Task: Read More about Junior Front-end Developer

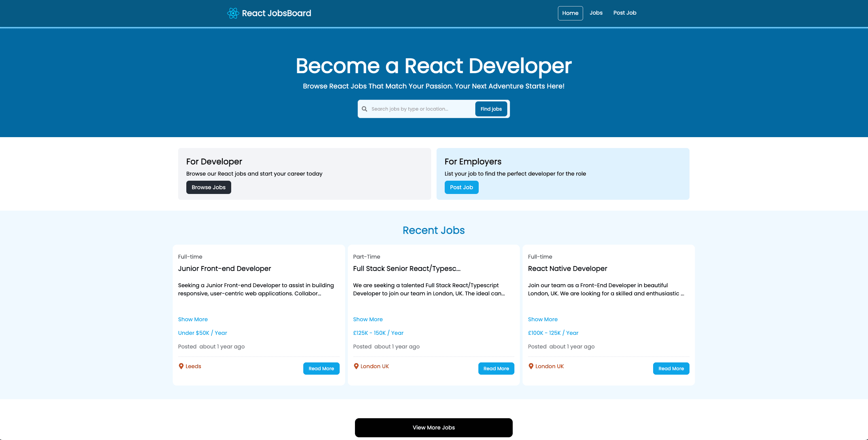Action: coord(321,369)
